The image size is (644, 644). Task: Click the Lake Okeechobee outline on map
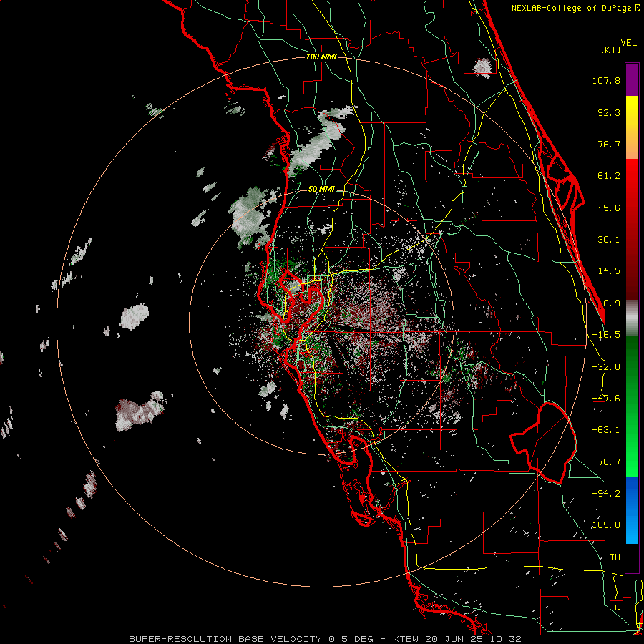(x=543, y=443)
